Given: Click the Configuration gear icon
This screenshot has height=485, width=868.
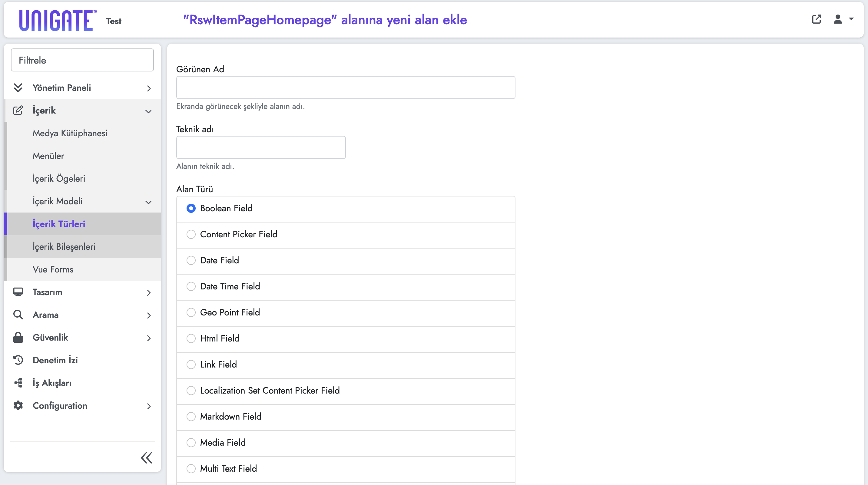Looking at the screenshot, I should pos(18,405).
